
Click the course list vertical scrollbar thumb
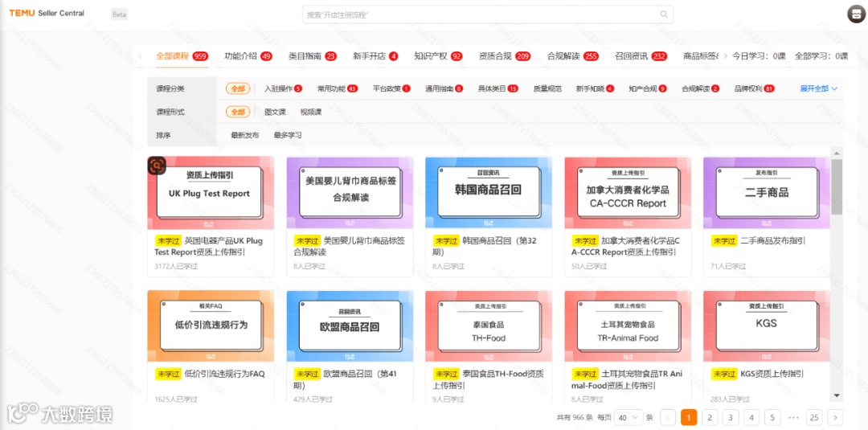tap(837, 186)
